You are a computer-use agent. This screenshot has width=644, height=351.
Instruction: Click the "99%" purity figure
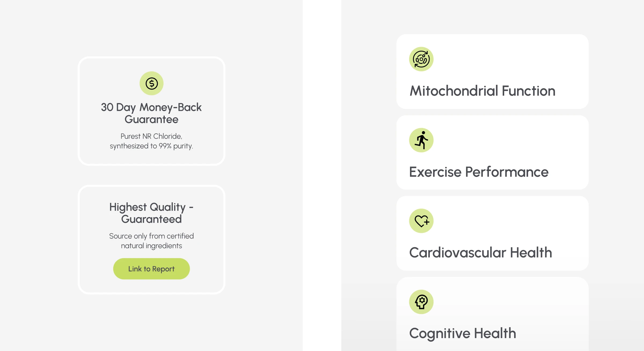tap(165, 146)
